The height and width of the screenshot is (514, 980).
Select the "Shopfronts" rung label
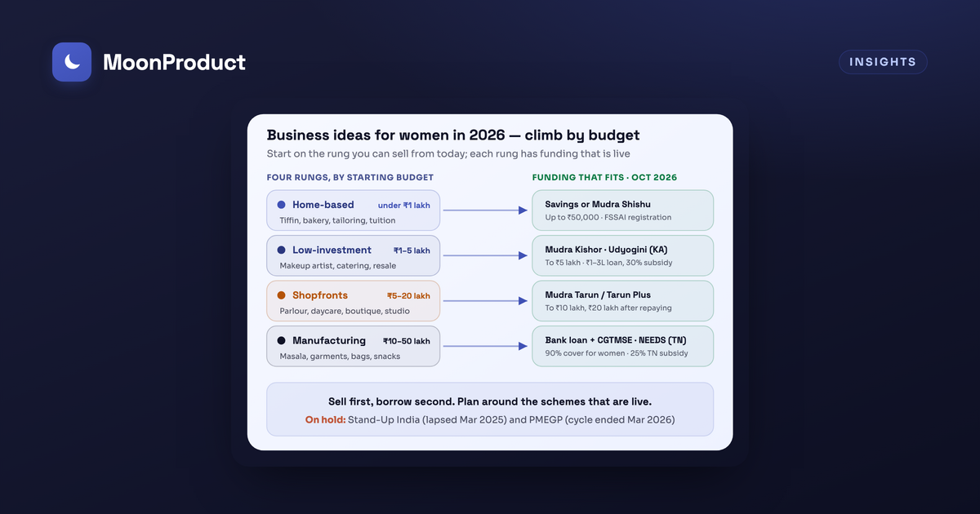click(x=320, y=295)
